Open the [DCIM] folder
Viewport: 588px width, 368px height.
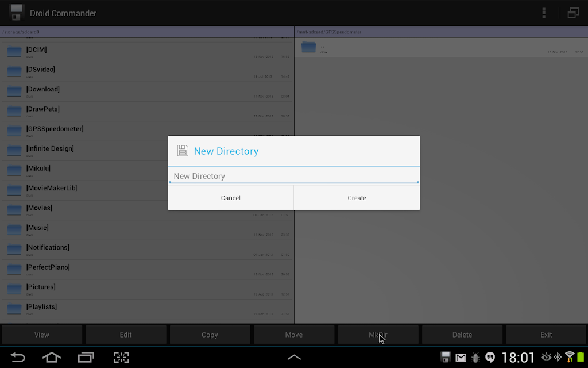point(147,52)
